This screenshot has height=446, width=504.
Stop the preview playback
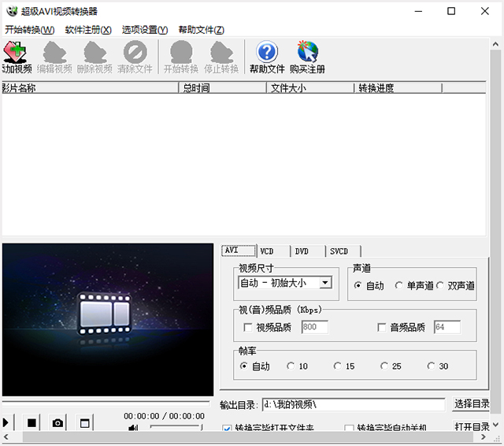click(31, 422)
